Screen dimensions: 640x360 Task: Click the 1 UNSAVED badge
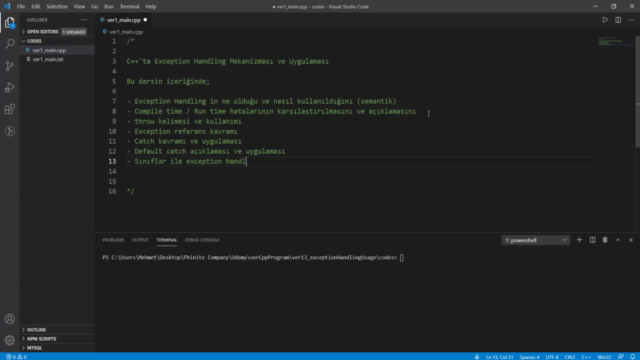(74, 32)
